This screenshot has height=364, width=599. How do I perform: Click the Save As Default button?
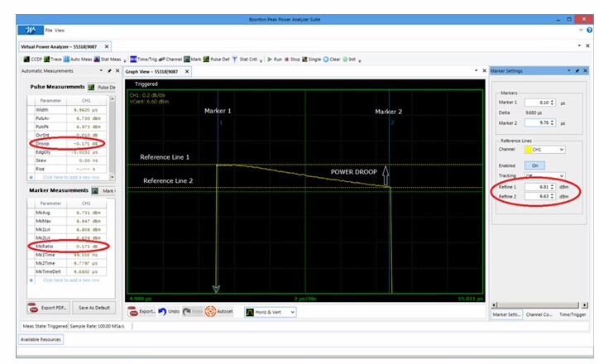[94, 309]
